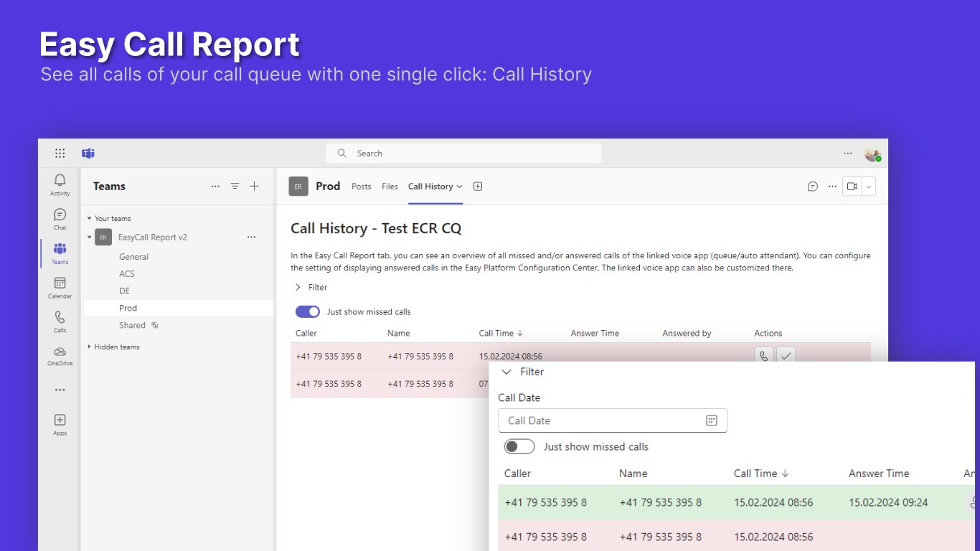Open Teams panel more options ellipsis
This screenshot has height=551, width=980.
tap(215, 187)
